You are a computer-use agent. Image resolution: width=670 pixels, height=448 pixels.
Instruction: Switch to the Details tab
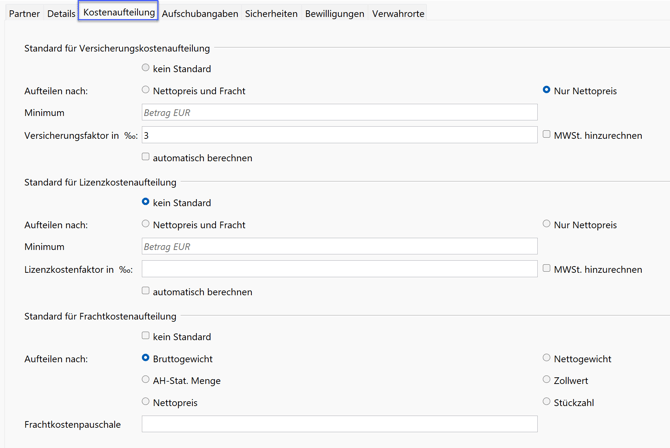click(61, 14)
